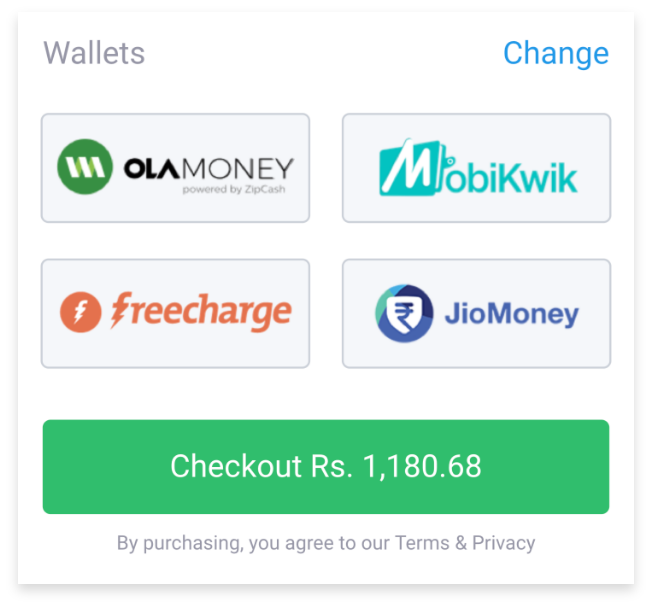
Task: Pick MobiKwik wallet tile
Action: pos(476,168)
